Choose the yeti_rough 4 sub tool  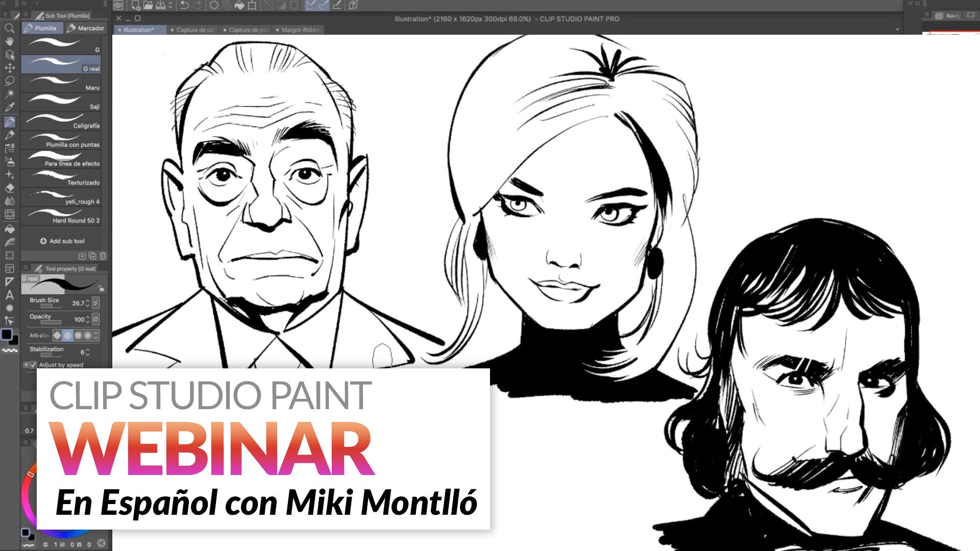tap(61, 197)
